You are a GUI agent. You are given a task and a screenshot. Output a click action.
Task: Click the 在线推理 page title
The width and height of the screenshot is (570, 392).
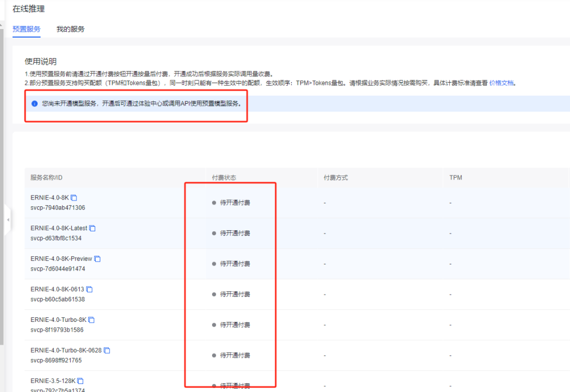(x=28, y=9)
